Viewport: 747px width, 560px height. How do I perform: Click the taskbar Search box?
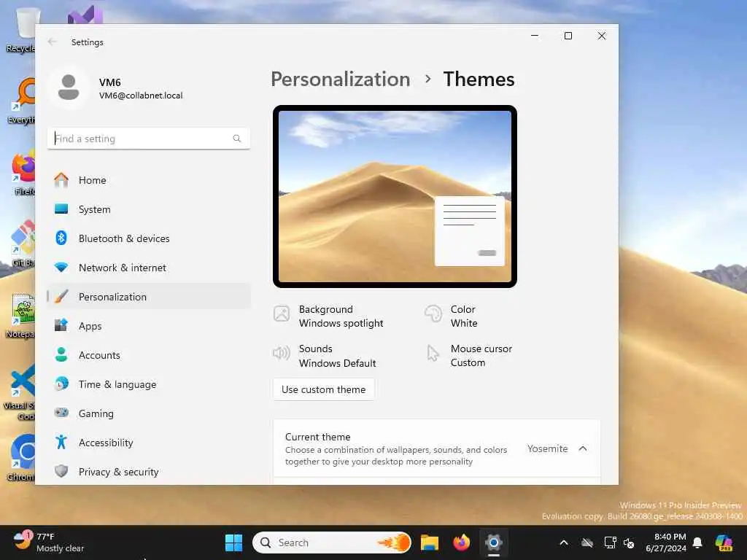pos(332,542)
